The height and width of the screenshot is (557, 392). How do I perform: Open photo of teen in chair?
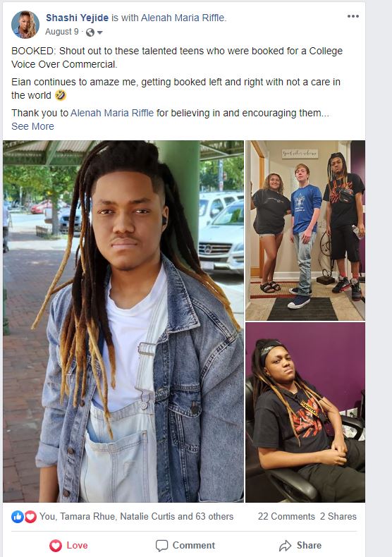coord(305,412)
